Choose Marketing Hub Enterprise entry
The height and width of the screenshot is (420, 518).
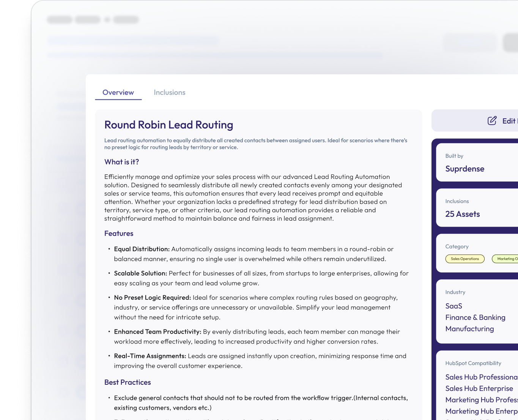[481, 411]
